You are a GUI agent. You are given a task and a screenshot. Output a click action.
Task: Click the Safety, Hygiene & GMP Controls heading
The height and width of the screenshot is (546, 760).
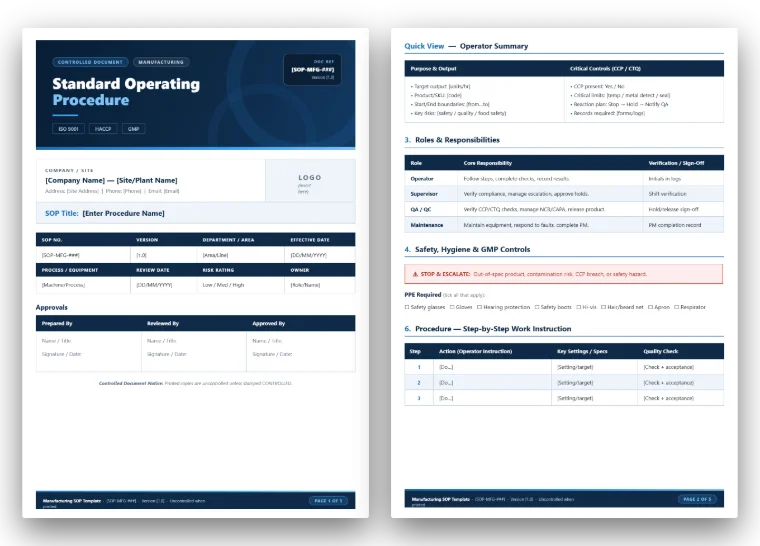[x=473, y=250]
